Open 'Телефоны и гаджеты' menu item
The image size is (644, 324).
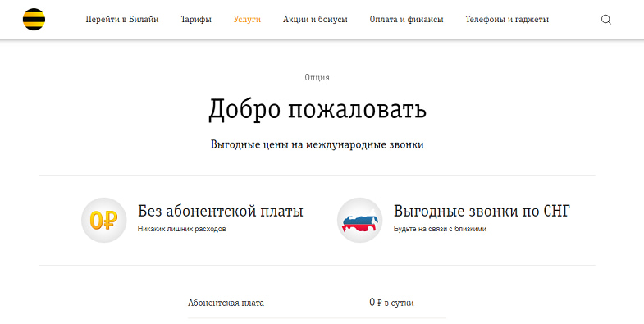pyautogui.click(x=507, y=20)
